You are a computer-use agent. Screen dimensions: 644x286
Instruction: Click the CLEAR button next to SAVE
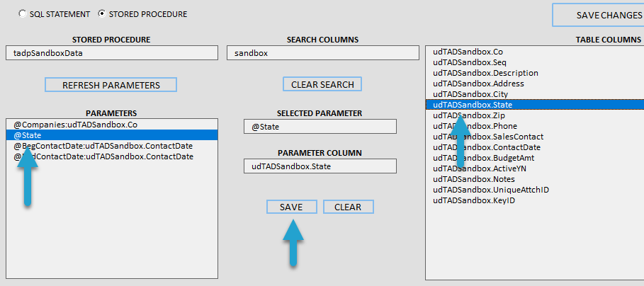349,207
